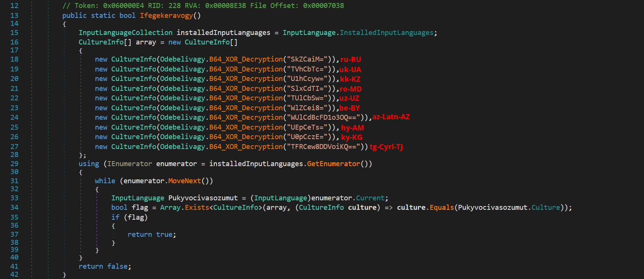Open the InstalledInputLanguages property reference
The width and height of the screenshot is (644, 279).
point(386,33)
